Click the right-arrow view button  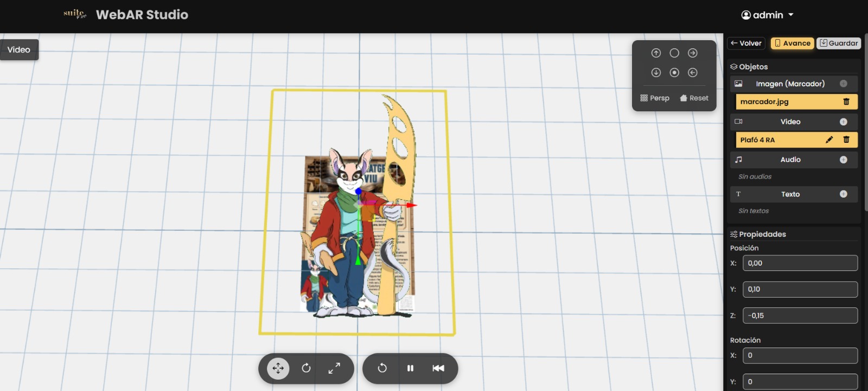[x=693, y=53]
